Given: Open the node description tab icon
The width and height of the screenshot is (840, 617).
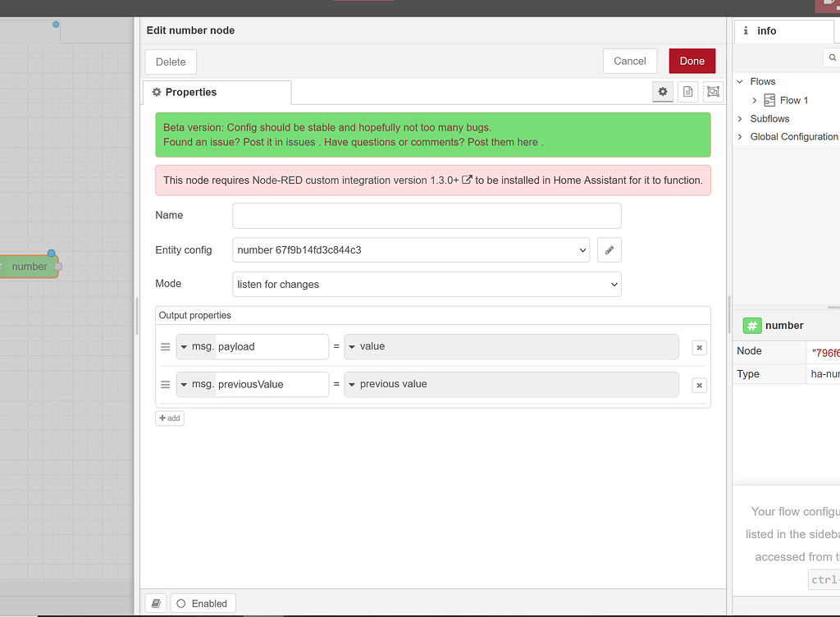Looking at the screenshot, I should (x=687, y=91).
